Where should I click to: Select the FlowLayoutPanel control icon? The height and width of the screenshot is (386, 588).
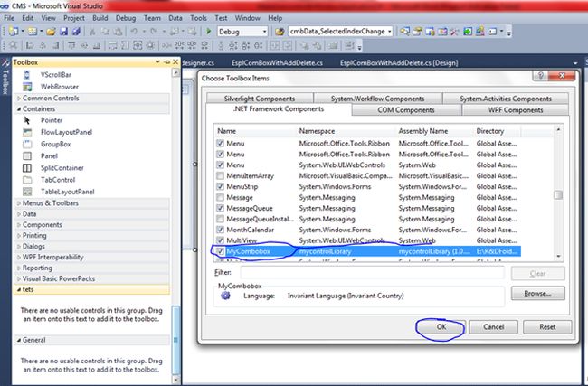point(28,132)
